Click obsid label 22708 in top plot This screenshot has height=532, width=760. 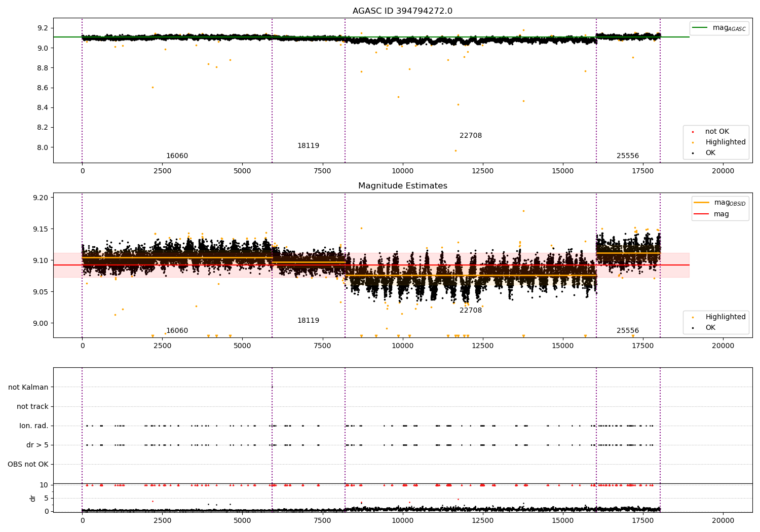(x=471, y=136)
